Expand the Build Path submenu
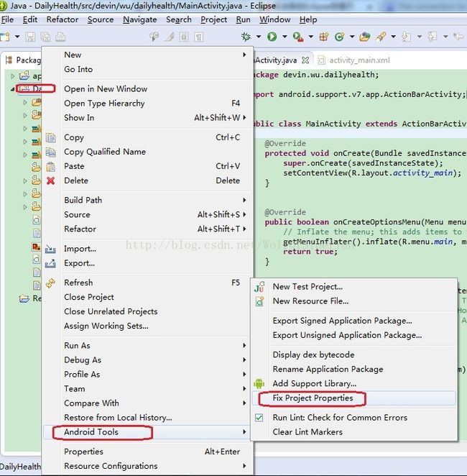This screenshot has width=467, height=476. (244, 200)
